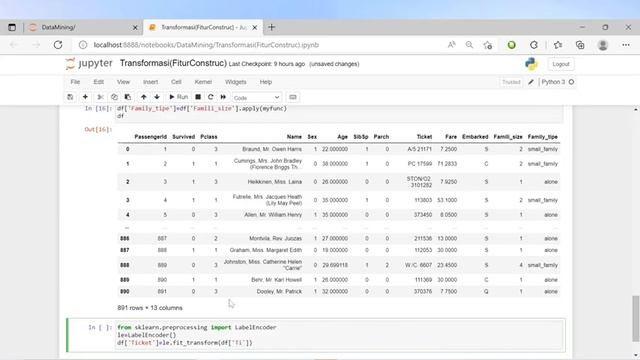
Task: Close the Transformasi(FiturConstruc) browser tab
Action: tap(255, 27)
